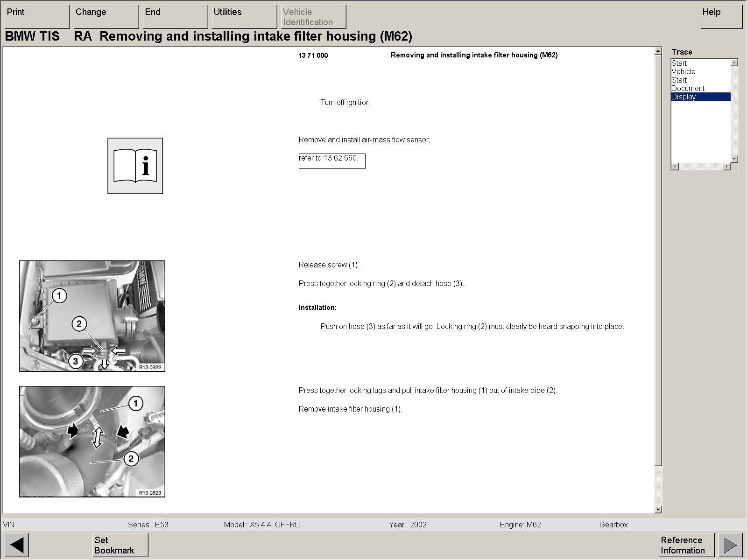747x560 pixels.
Task: Open engine bay image R13 0822
Action: pos(92,316)
